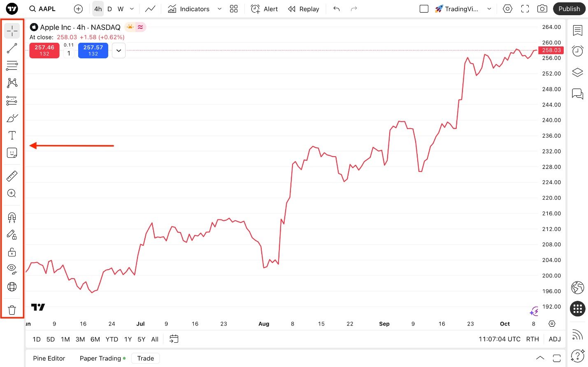Screen dimensions: 588x367
Task: Open the TradingVi... layout name menu
Action: [x=457, y=9]
